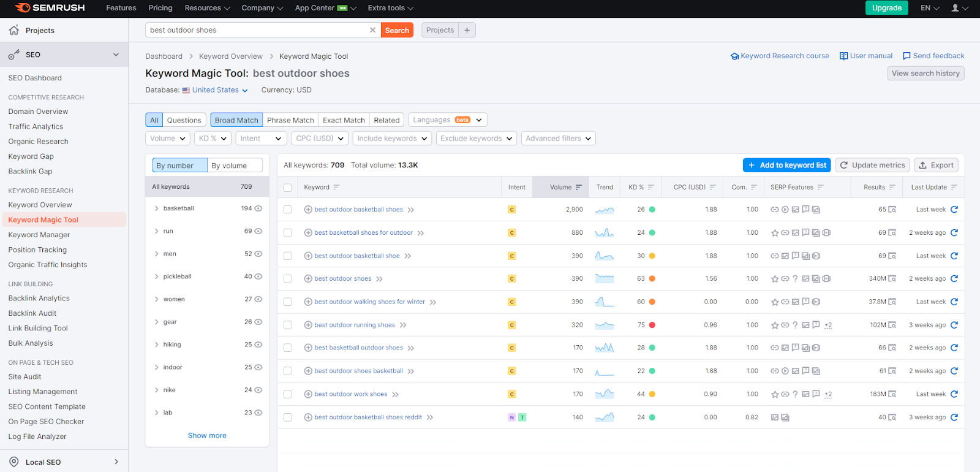Toggle eye icon for pickleball group
Image resolution: width=980 pixels, height=472 pixels.
pyautogui.click(x=258, y=276)
